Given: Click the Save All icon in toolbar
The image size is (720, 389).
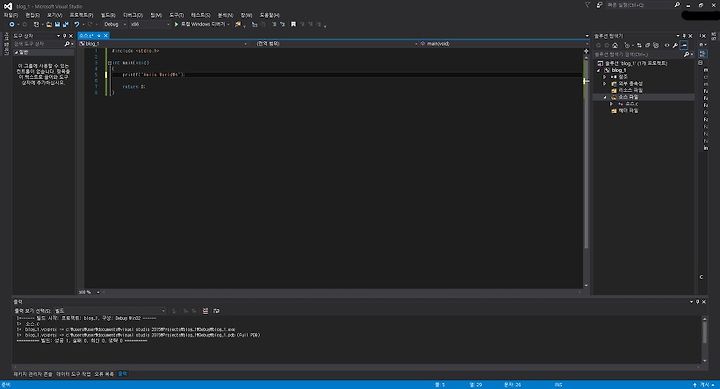Looking at the screenshot, I should coord(65,24).
